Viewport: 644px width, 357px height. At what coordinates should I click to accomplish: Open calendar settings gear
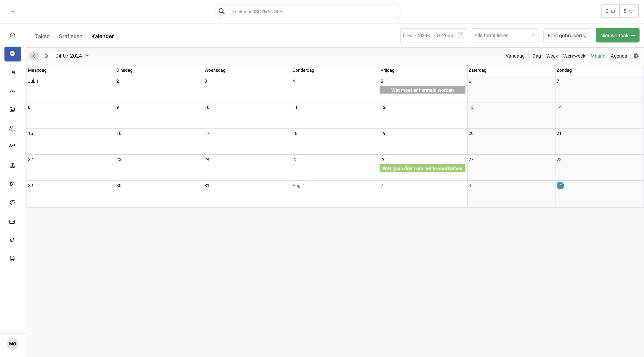coord(636,56)
